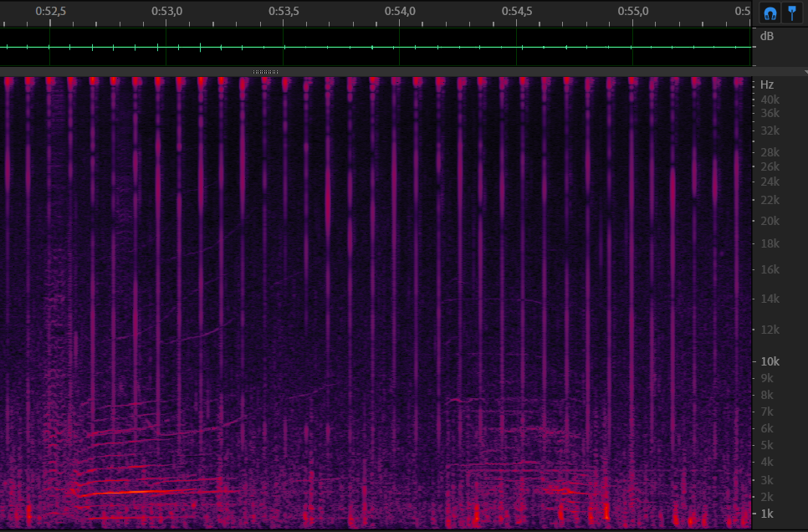Viewport: 808px width, 532px height.
Task: Grab the dotted divider grip handle
Action: 265,72
